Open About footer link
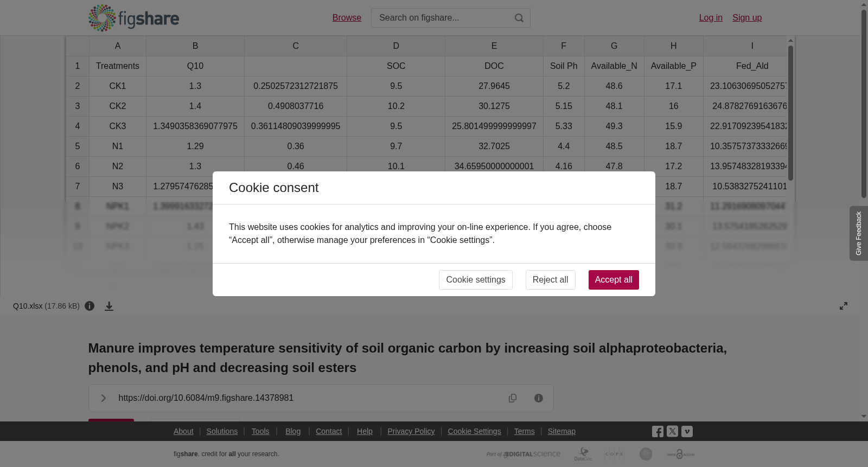868x467 pixels. pyautogui.click(x=183, y=431)
